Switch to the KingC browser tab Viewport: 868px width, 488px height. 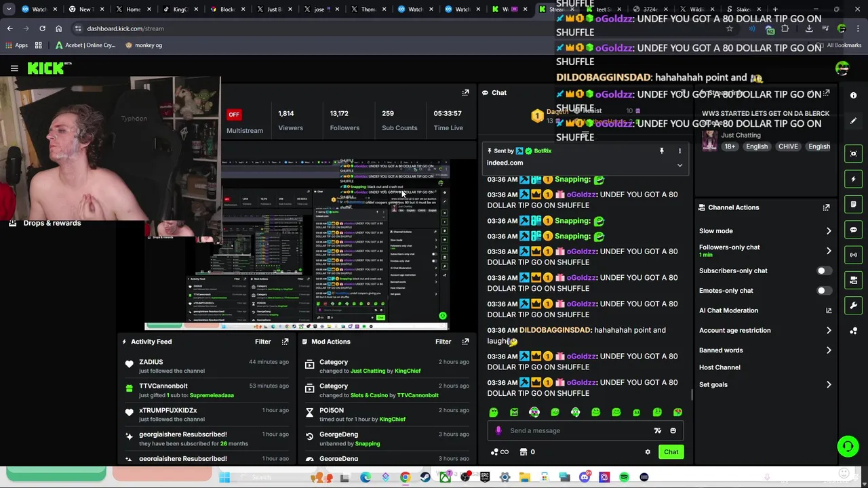(180, 9)
